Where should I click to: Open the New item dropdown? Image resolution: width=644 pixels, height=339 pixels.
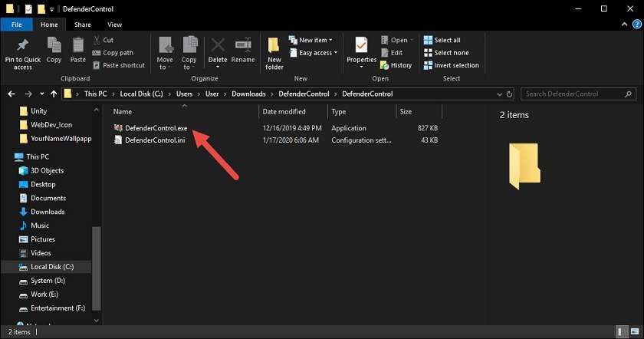[x=310, y=40]
